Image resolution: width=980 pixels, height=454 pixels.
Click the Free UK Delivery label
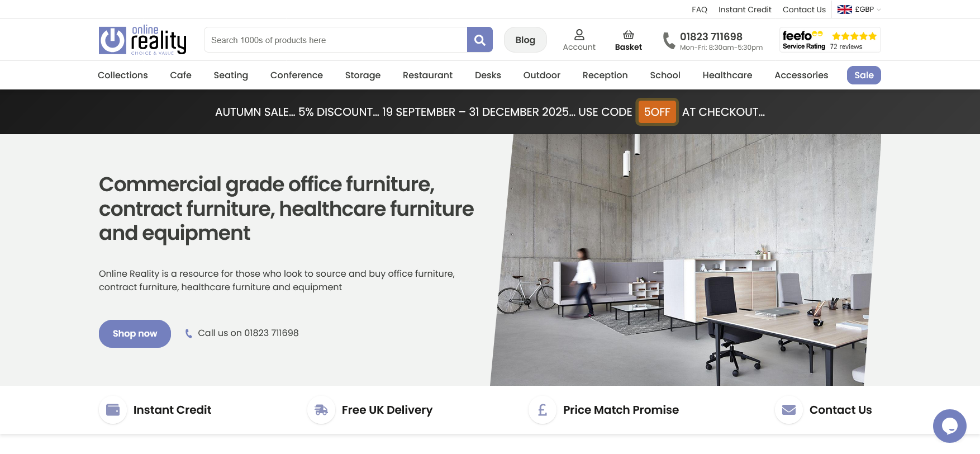(387, 410)
